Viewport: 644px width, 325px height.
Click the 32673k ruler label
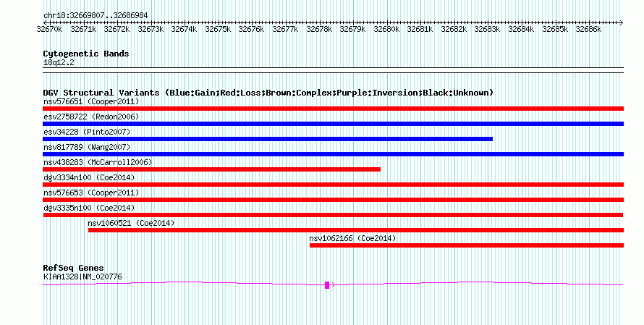pos(151,29)
